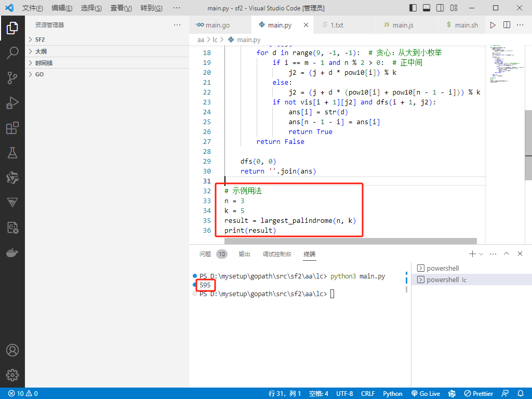Change the UTF-8 file encoding
The height and width of the screenshot is (399, 532).
(x=344, y=393)
